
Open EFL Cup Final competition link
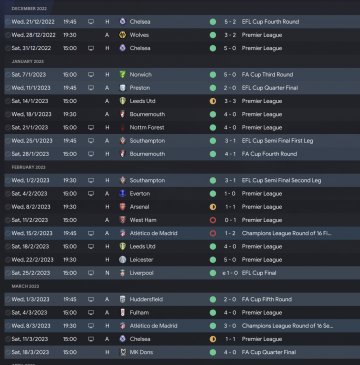pyautogui.click(x=259, y=273)
